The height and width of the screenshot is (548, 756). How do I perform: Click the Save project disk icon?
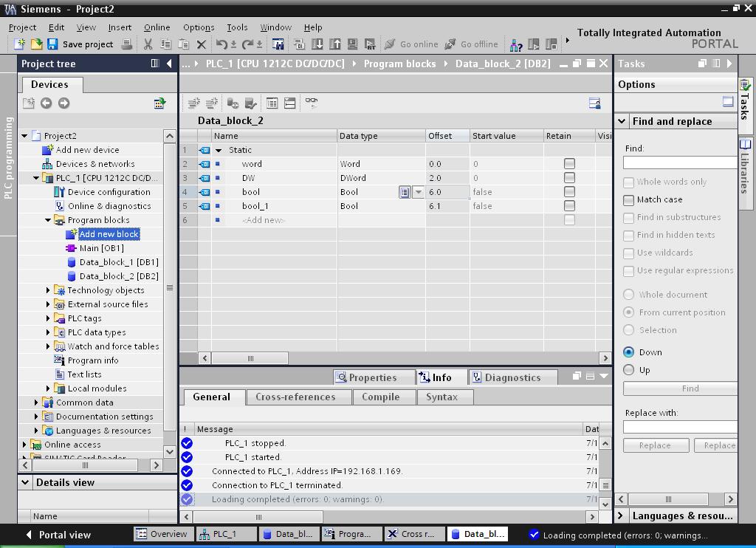coord(52,44)
